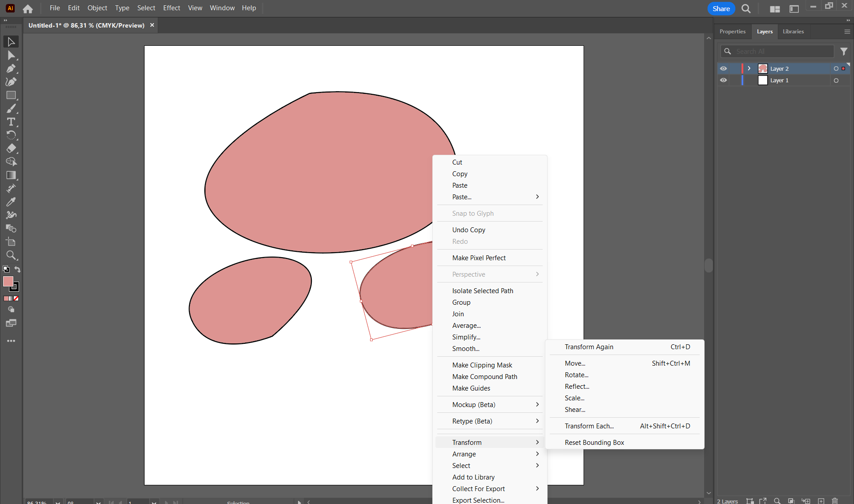Viewport: 854px width, 504px height.
Task: Select the Eraser tool
Action: click(11, 149)
